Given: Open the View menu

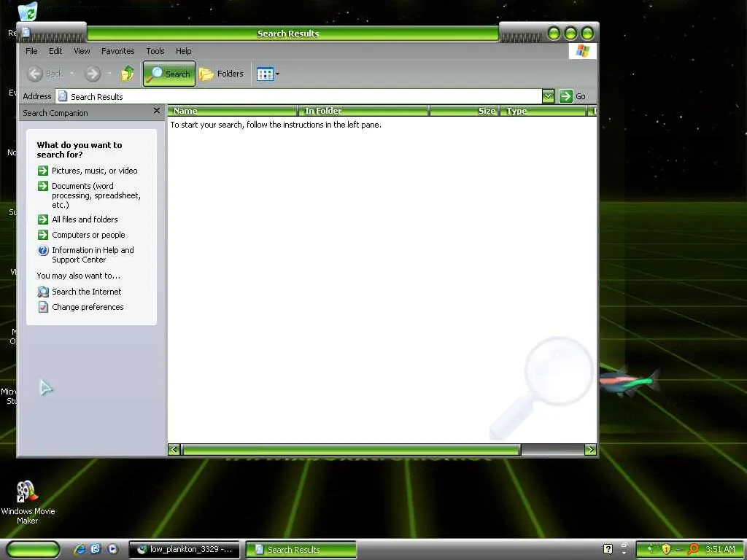Looking at the screenshot, I should pyautogui.click(x=82, y=51).
